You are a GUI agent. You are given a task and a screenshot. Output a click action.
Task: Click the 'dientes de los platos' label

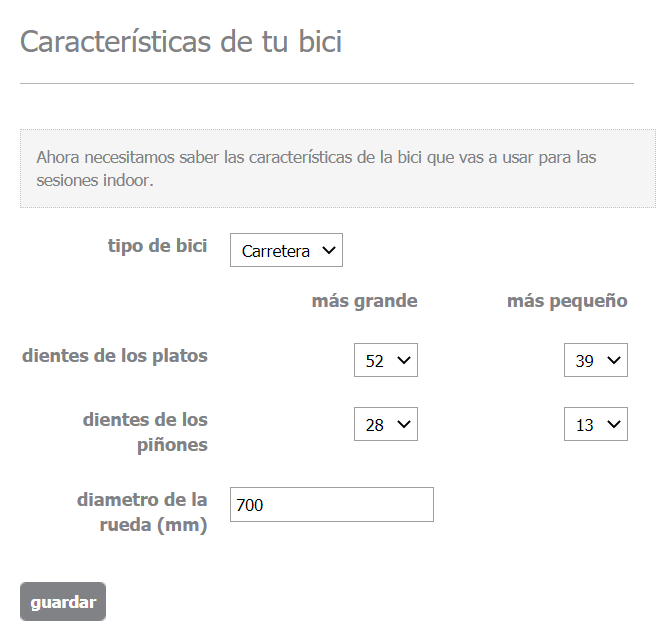pos(115,356)
